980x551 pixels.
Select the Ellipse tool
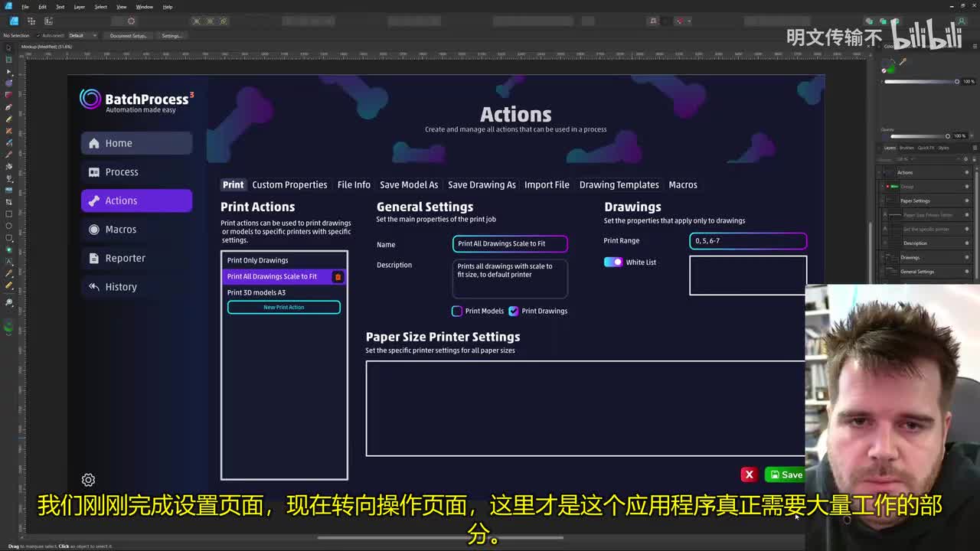pyautogui.click(x=8, y=226)
